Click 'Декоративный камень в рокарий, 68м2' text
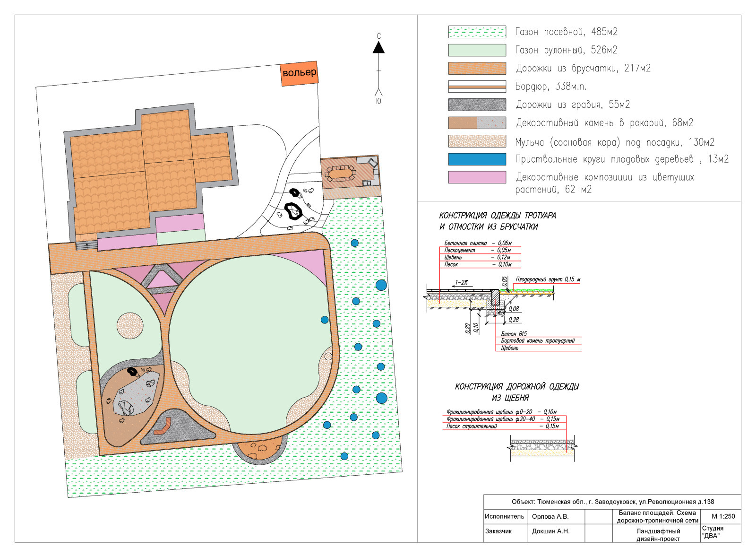Screen dimensions: 756x557 [x=604, y=123]
